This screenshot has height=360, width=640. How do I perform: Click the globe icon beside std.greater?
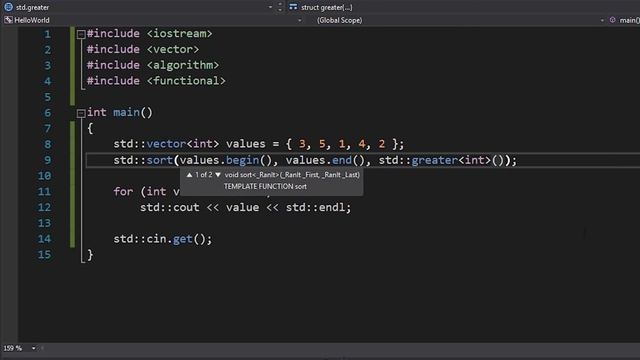click(8, 7)
